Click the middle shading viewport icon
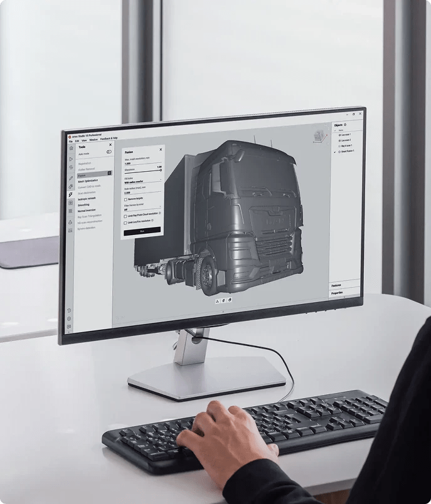Screen dimensions: 431x504 [223, 300]
